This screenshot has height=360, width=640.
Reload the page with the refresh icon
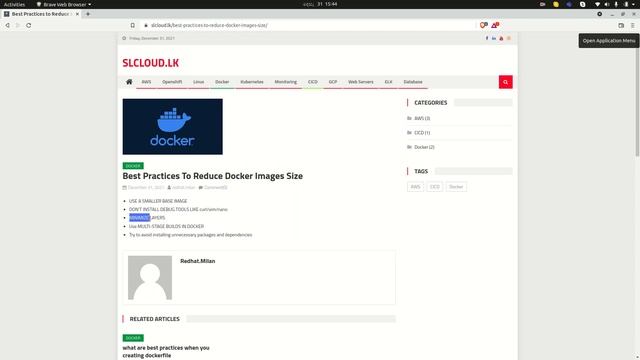tap(29, 25)
